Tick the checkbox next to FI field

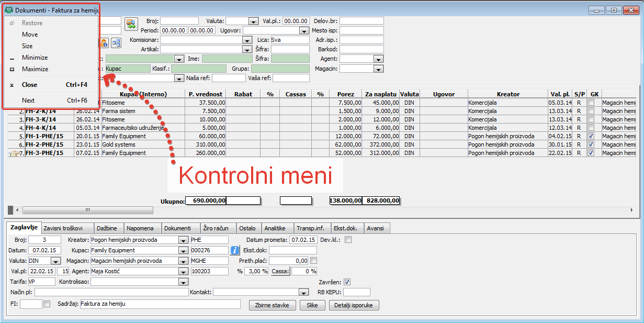coord(47,303)
